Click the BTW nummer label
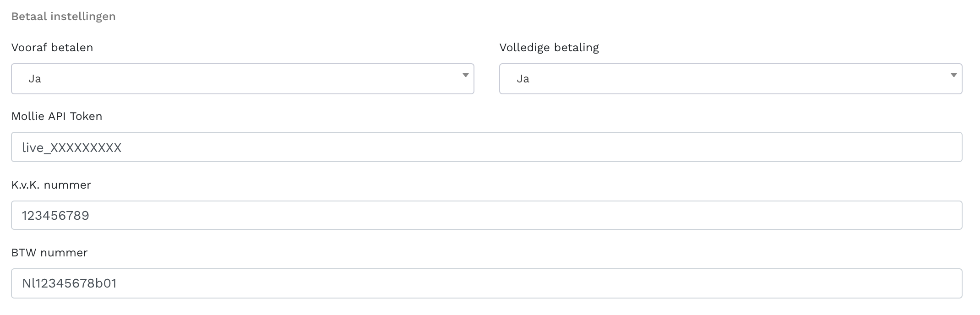This screenshot has width=980, height=315. (49, 253)
